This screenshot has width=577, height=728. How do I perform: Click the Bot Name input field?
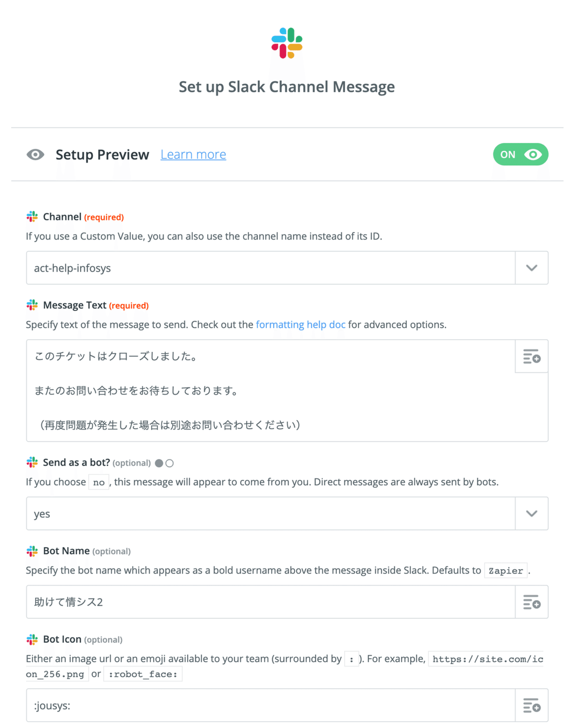click(270, 602)
